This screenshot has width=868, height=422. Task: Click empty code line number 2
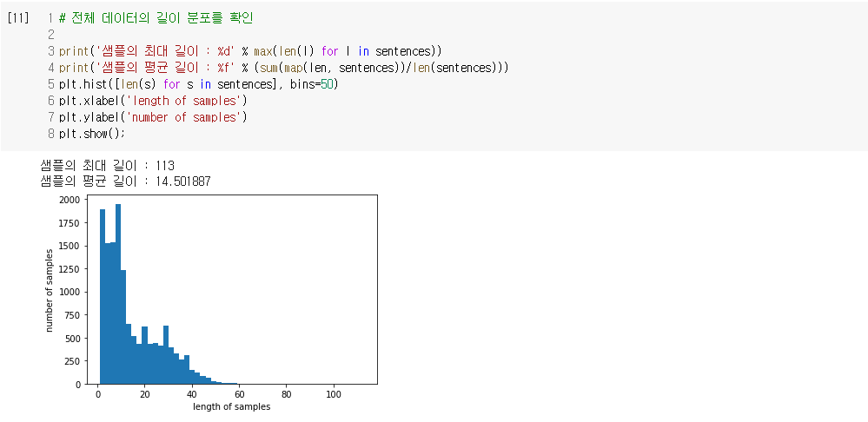[51, 34]
